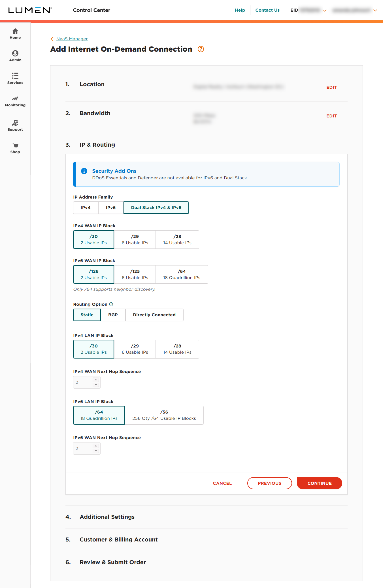
Task: Select BGP routing option
Action: (113, 315)
